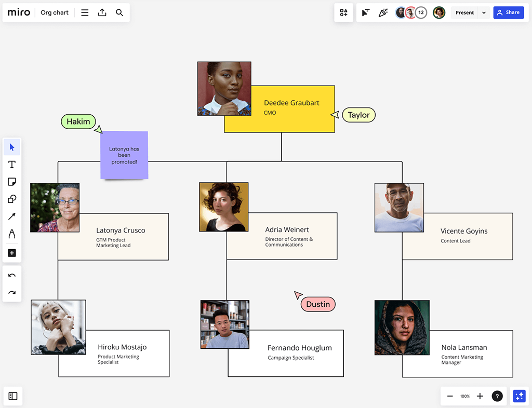Open the main hamburger menu
The height and width of the screenshot is (408, 532).
pyautogui.click(x=85, y=12)
